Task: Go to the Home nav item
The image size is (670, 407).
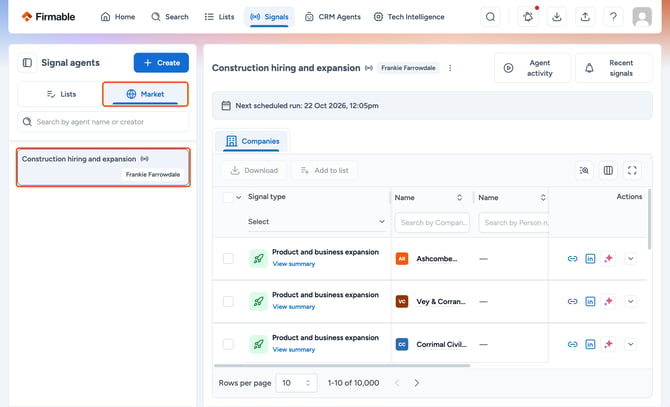Action: tap(118, 17)
